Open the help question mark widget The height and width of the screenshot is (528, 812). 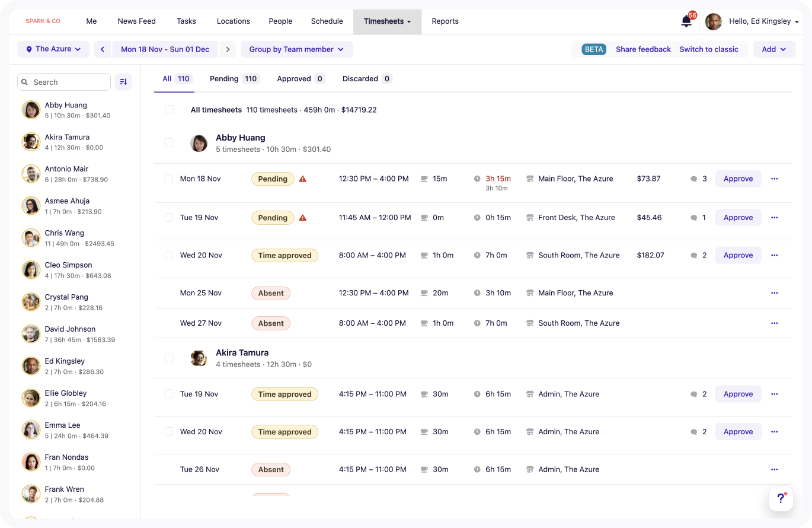pyautogui.click(x=781, y=498)
